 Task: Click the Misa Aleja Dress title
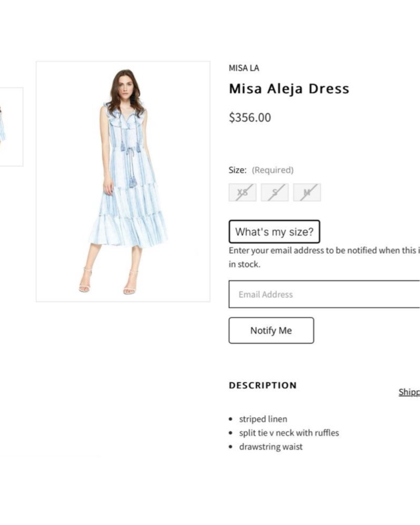pyautogui.click(x=289, y=89)
